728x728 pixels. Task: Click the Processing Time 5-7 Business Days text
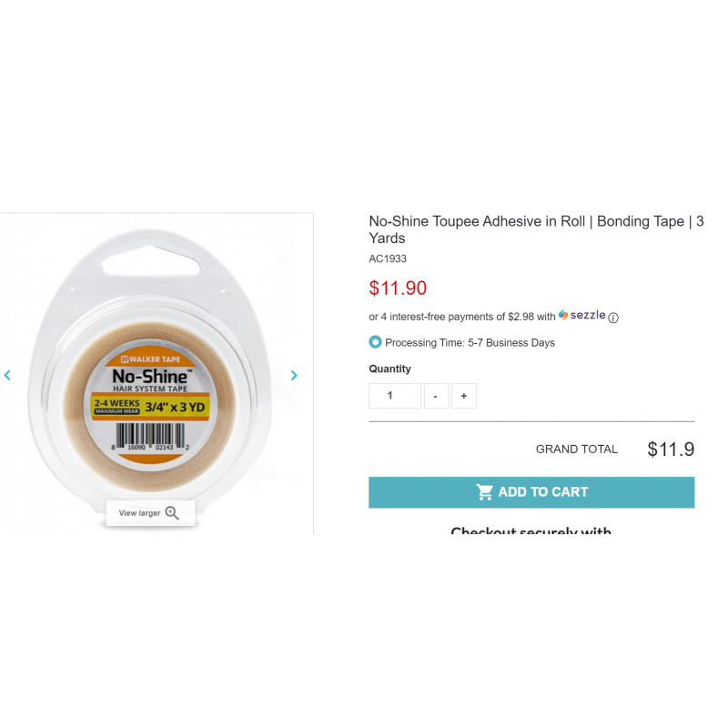coord(470,343)
